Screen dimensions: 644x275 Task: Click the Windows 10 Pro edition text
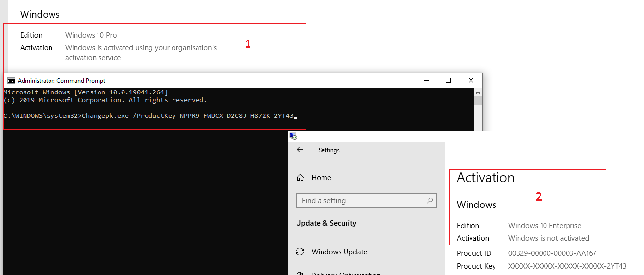[x=91, y=35]
